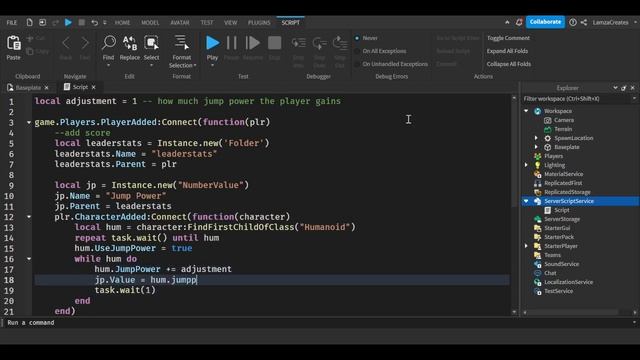Expand the Baseplate tree node in Explorer
Image resolution: width=640 pixels, height=360 pixels.
click(536, 147)
